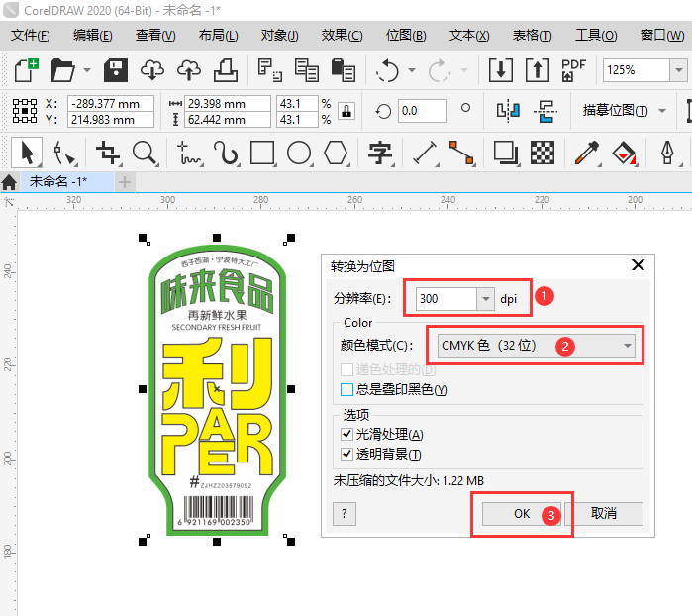
Task: Switch to the 未命名 -1 document tab
Action: (66, 182)
